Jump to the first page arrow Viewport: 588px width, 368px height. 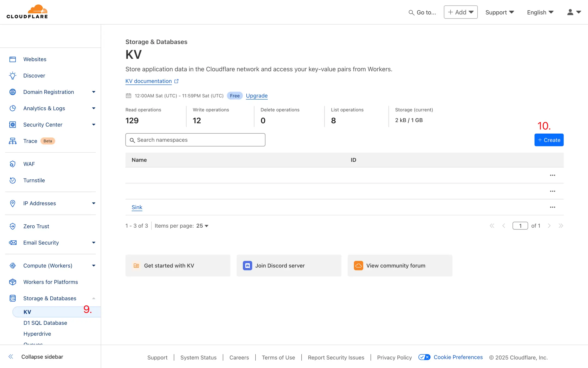492,226
